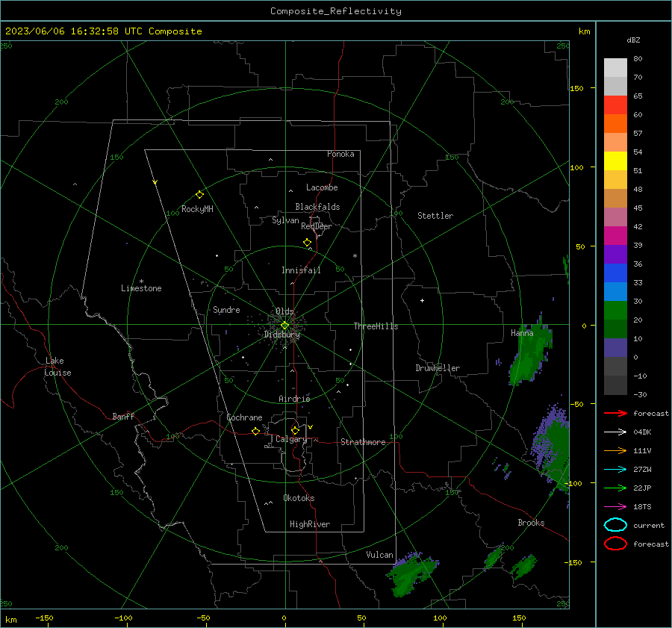Click the cyan current ellipse legend icon
672x628 pixels.
coord(615,525)
